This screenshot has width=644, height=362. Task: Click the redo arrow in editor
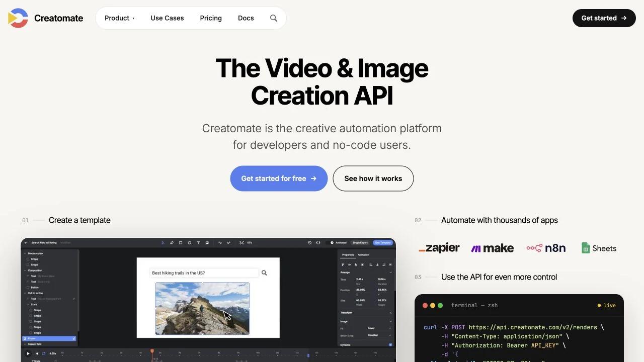[229, 243]
